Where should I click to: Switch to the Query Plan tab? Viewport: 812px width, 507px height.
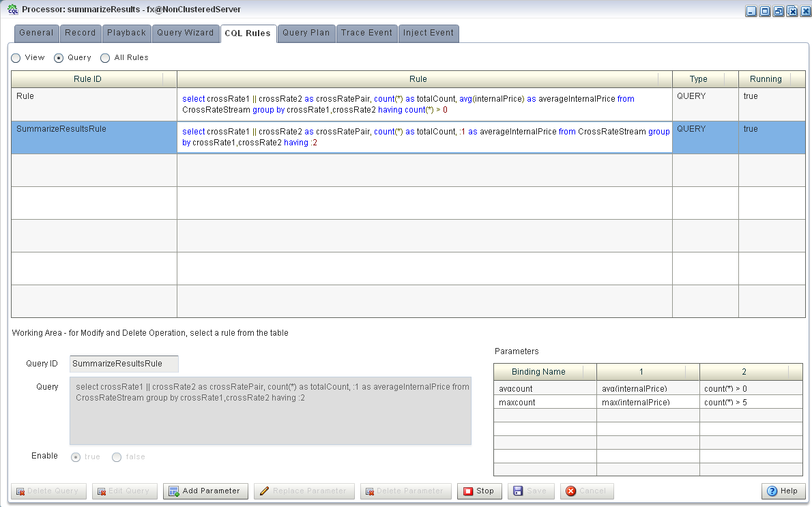pyautogui.click(x=306, y=33)
